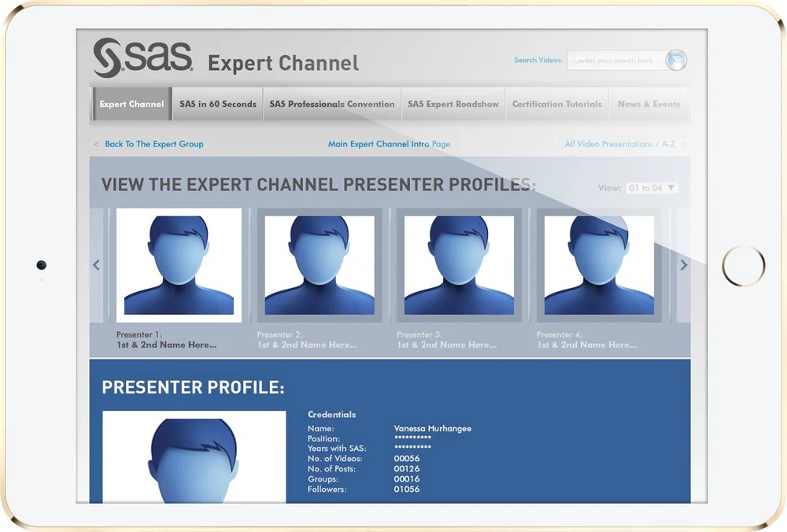Expand the View 01 to 04 dropdown
This screenshot has height=532, width=787.
(x=652, y=188)
